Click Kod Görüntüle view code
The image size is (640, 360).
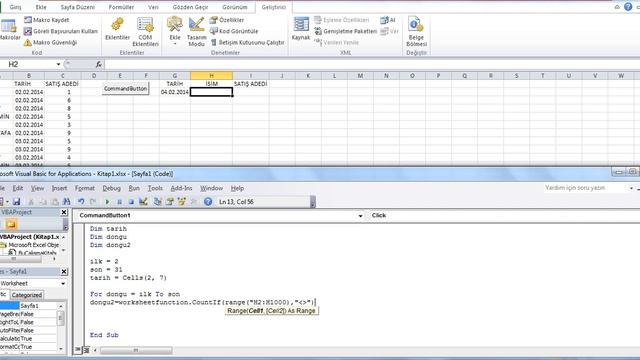234,31
